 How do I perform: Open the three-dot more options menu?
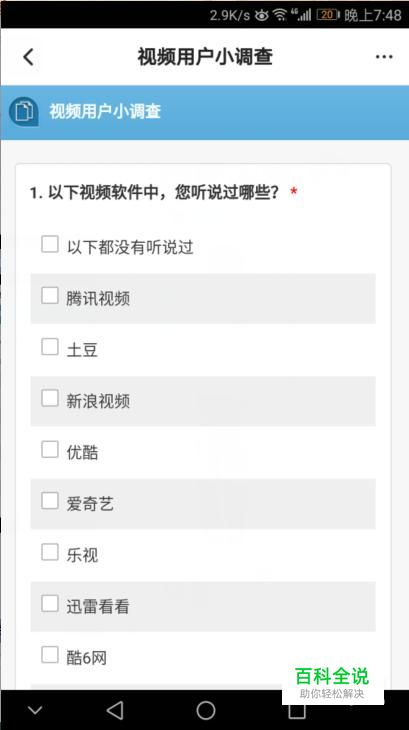(384, 57)
